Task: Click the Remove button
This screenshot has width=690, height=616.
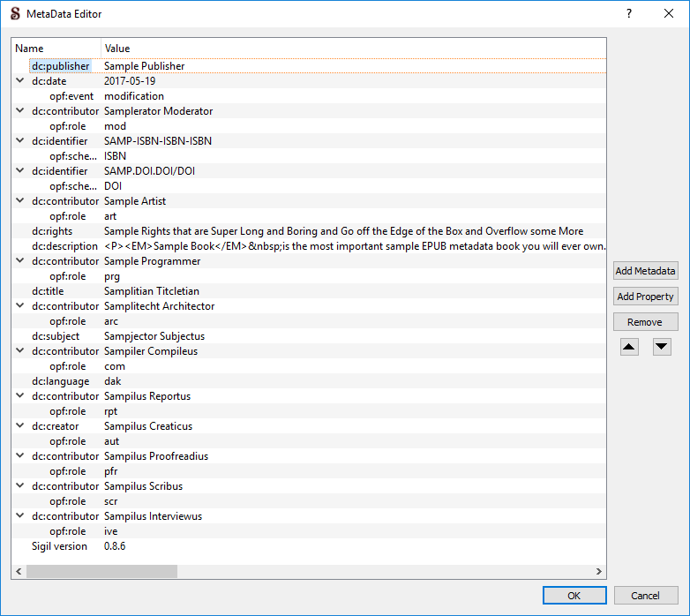Action: (645, 322)
